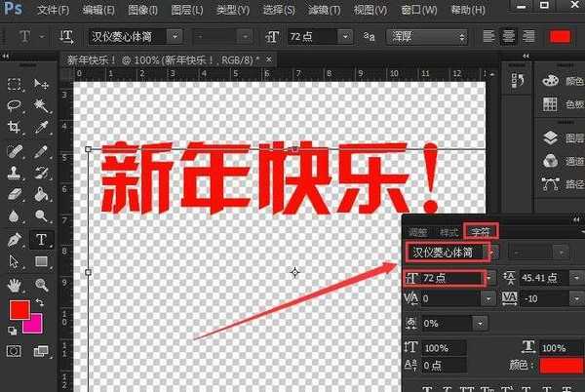Open the 图像(I) menu
This screenshot has width=585, height=392.
point(142,10)
